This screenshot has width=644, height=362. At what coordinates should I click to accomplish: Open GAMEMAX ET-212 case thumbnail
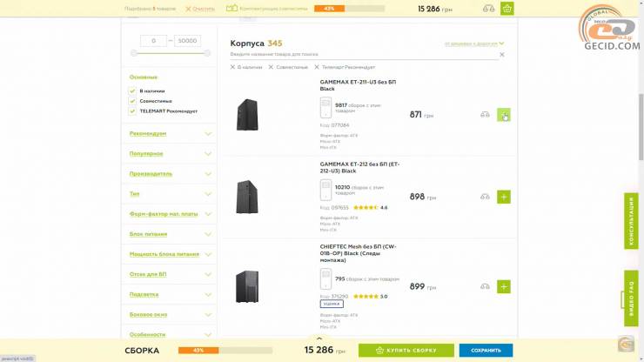click(x=247, y=197)
